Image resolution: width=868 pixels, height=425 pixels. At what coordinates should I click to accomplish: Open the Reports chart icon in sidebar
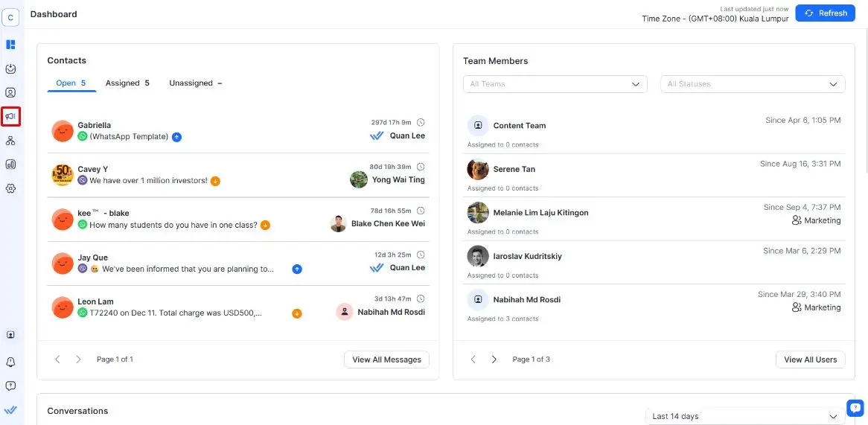tap(10, 164)
